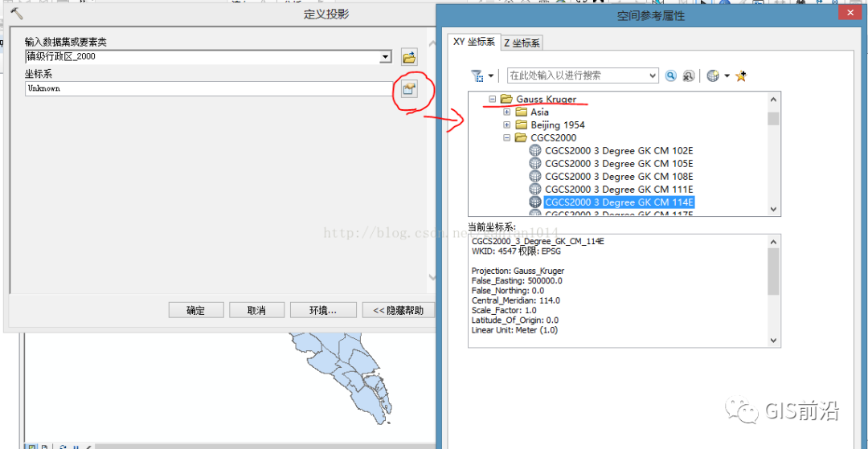Screen dimensions: 868x449
Task: Select the Asia folder label
Action: tap(540, 112)
